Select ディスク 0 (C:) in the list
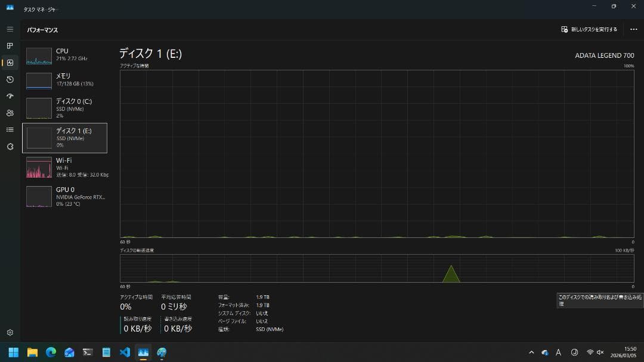This screenshot has width=644, height=362. [66, 107]
